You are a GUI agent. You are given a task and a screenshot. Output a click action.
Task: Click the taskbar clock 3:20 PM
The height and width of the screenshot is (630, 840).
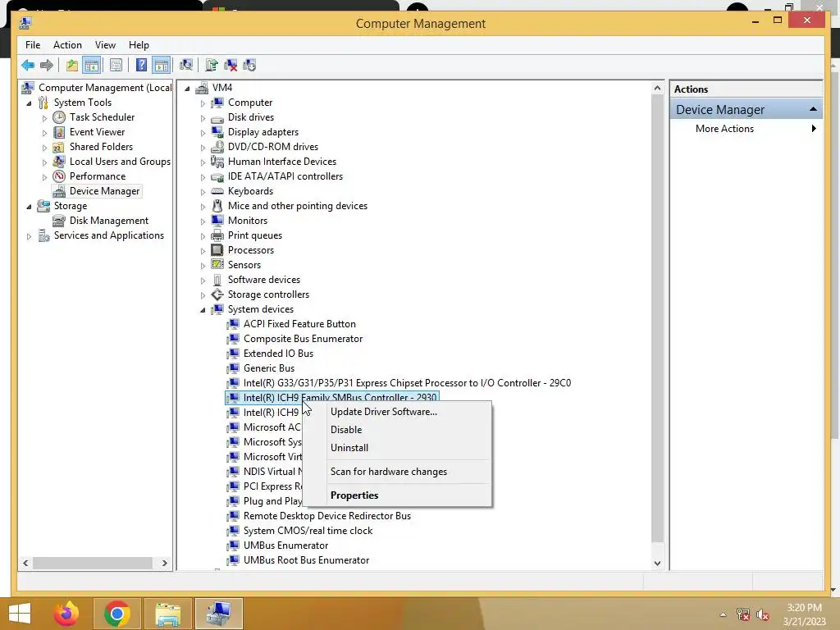click(804, 608)
